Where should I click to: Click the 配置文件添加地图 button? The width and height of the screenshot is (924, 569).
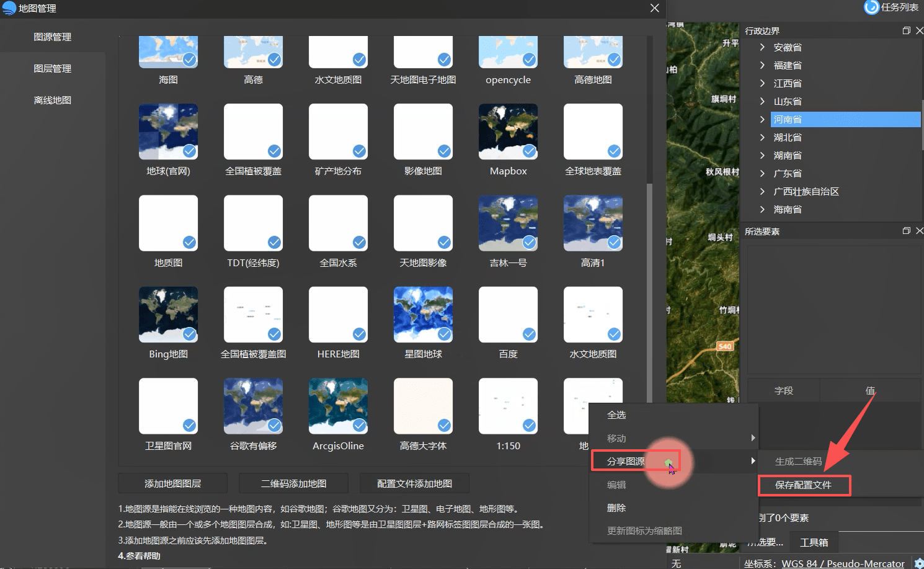[x=414, y=483]
